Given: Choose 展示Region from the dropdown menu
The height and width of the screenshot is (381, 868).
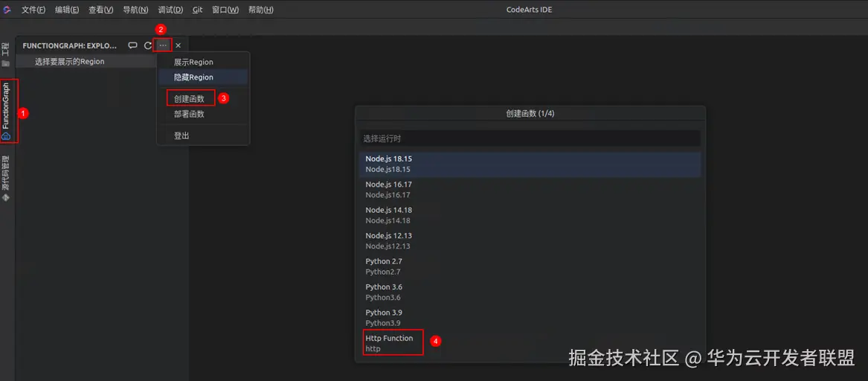Looking at the screenshot, I should tap(203, 62).
